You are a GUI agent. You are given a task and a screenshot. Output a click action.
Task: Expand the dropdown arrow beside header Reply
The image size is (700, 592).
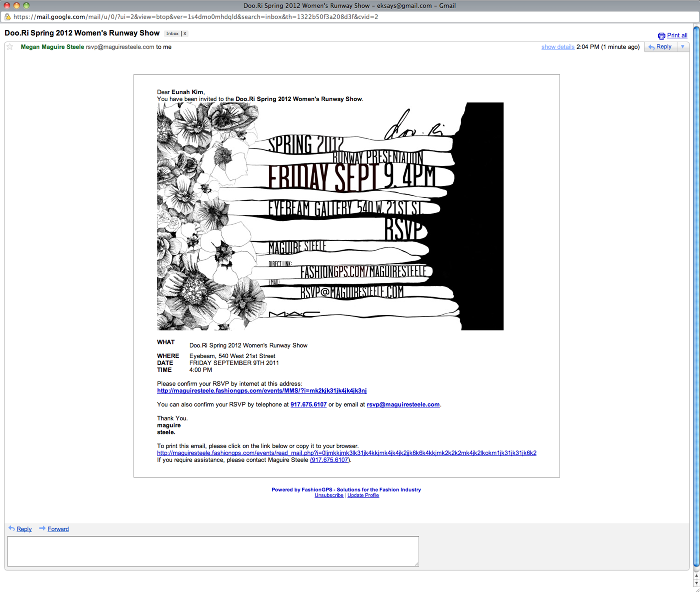pyautogui.click(x=682, y=47)
